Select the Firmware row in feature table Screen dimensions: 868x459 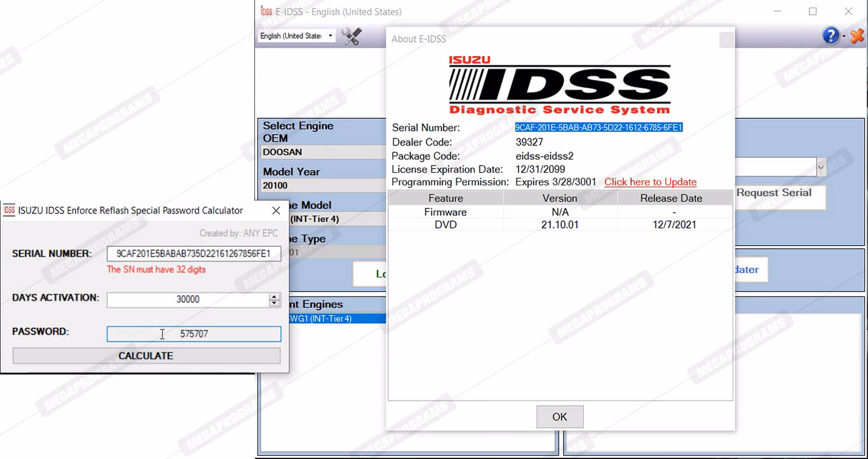point(560,212)
